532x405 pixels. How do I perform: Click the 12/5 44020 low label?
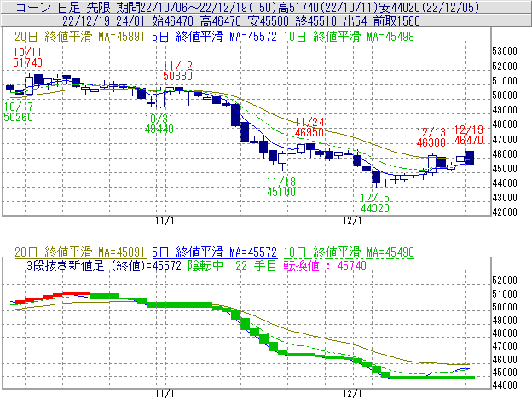tap(374, 203)
